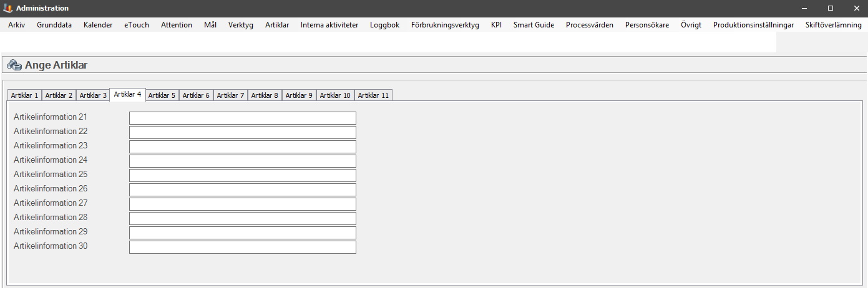868x288 pixels.
Task: Maximize the Administration window
Action: click(831, 8)
